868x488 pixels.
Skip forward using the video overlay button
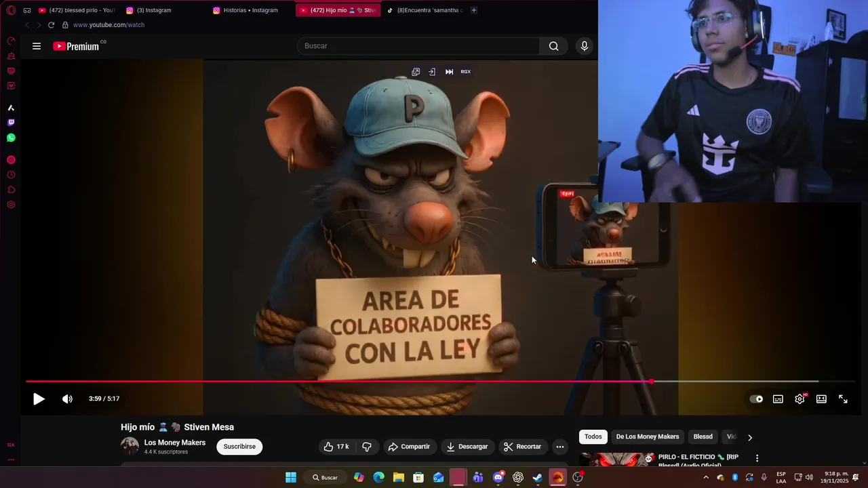pos(449,72)
